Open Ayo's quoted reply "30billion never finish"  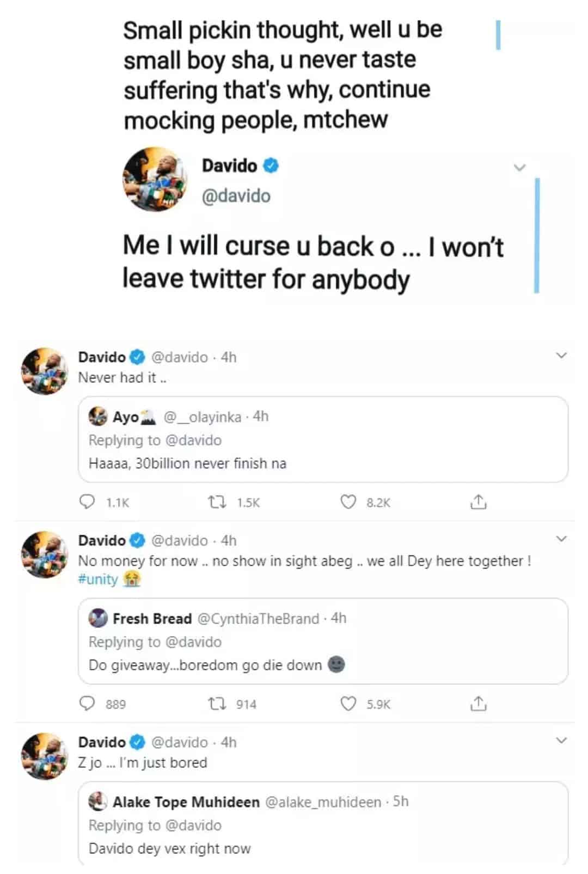tap(323, 463)
